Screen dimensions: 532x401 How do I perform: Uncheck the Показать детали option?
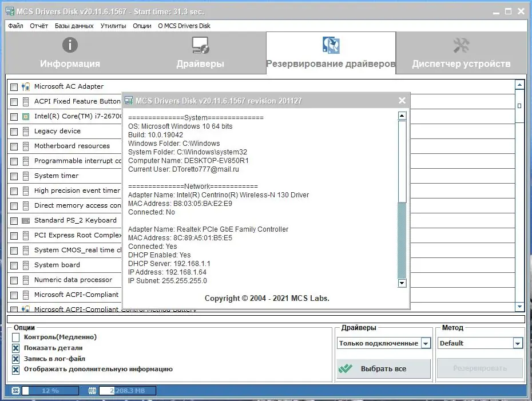(15, 348)
